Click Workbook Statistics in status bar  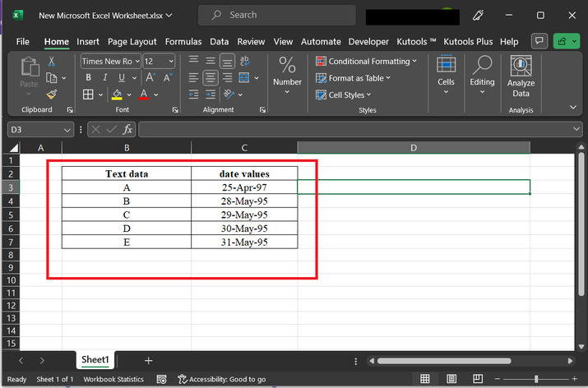pyautogui.click(x=113, y=379)
